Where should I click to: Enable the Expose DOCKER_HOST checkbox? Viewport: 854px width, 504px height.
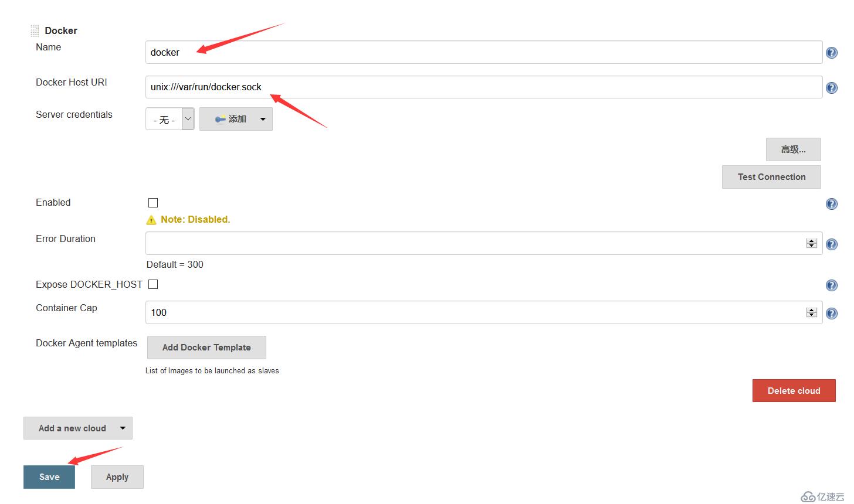tap(153, 284)
